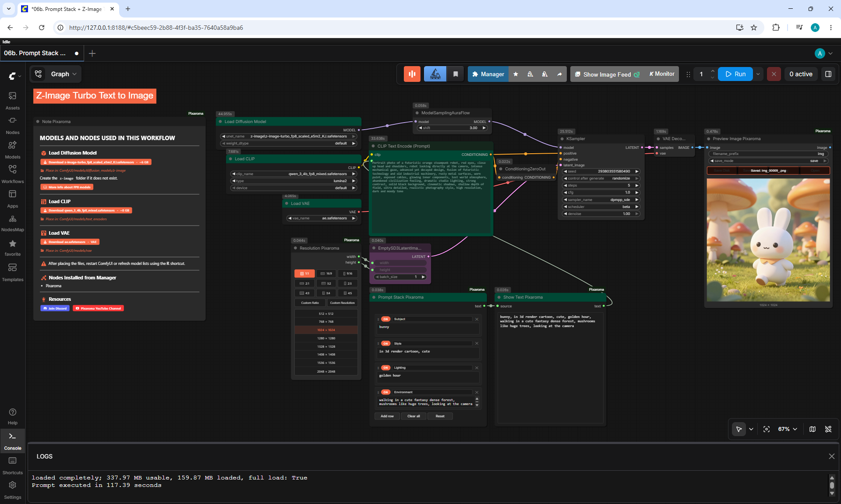Click Show Image Feed

tap(607, 74)
